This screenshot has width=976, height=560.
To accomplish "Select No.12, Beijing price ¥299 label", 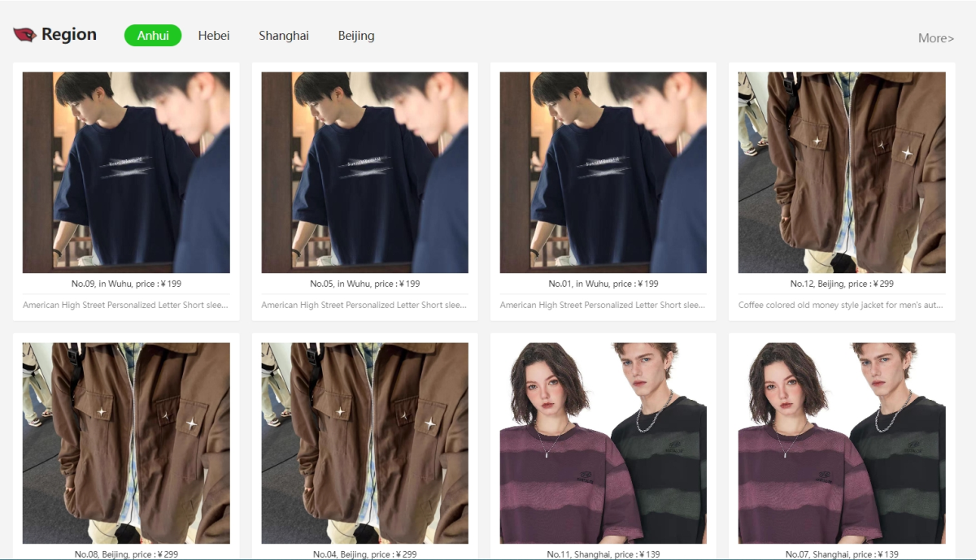I will 842,284.
